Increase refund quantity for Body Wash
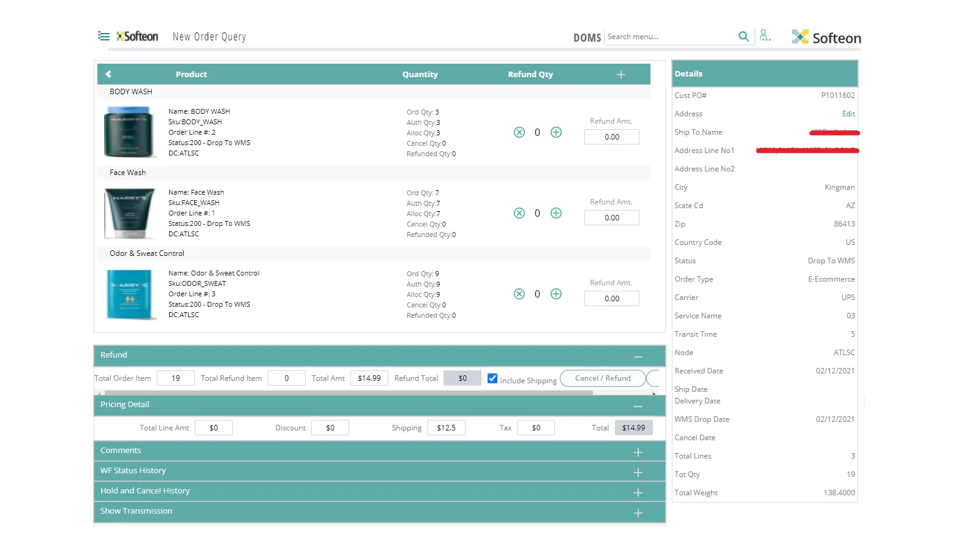The image size is (980, 551). (556, 132)
